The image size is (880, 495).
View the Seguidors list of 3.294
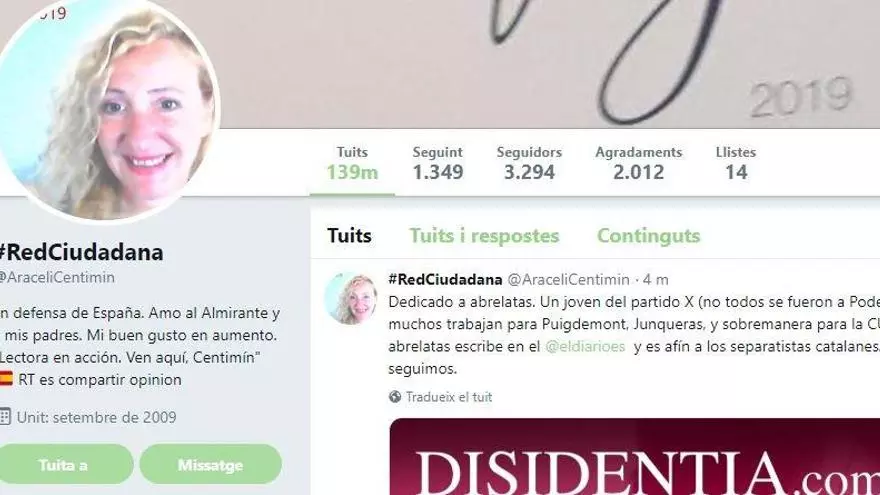(x=529, y=164)
